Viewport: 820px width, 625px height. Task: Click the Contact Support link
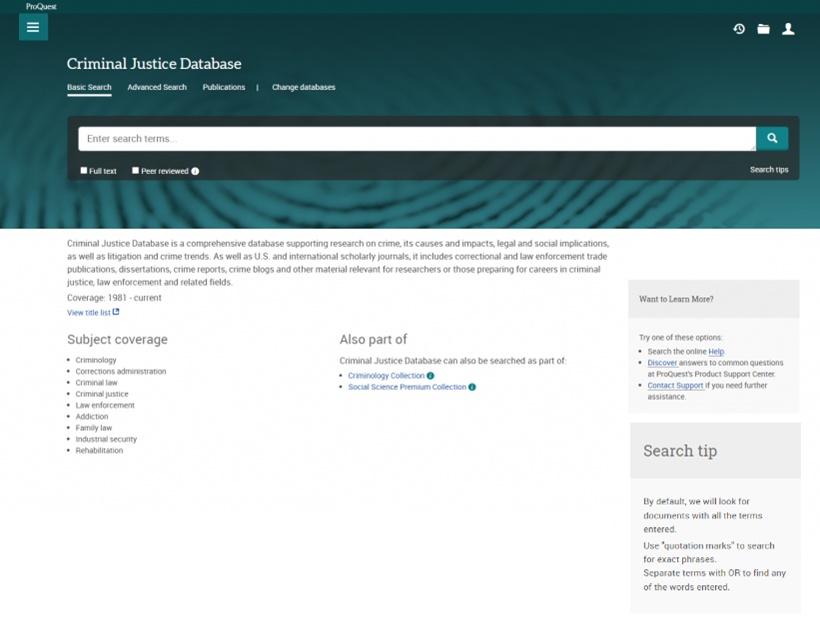pos(674,385)
